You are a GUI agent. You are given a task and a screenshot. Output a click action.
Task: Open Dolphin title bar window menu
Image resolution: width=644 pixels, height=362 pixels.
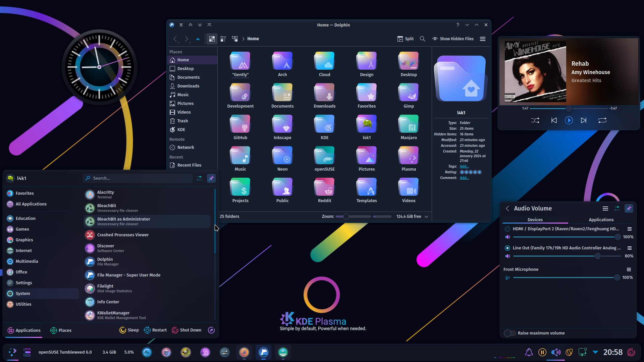pyautogui.click(x=181, y=25)
